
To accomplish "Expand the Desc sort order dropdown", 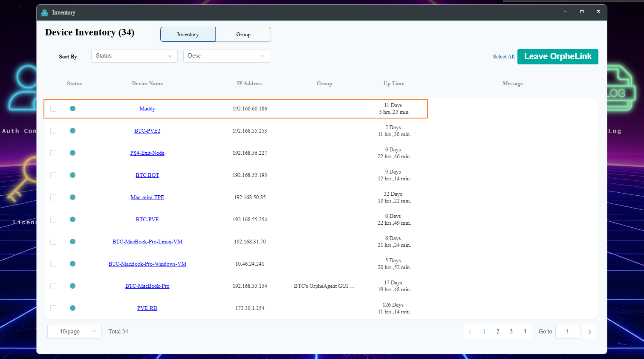I will coord(226,56).
